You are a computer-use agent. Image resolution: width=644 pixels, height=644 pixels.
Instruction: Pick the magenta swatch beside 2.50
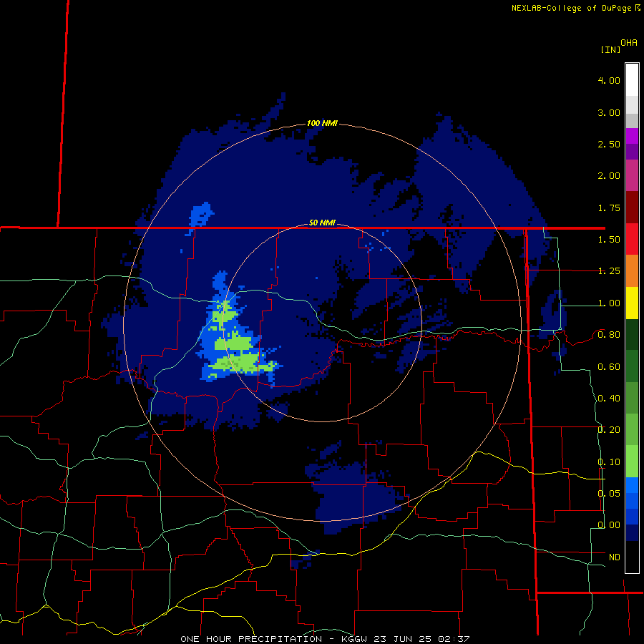coord(632,136)
